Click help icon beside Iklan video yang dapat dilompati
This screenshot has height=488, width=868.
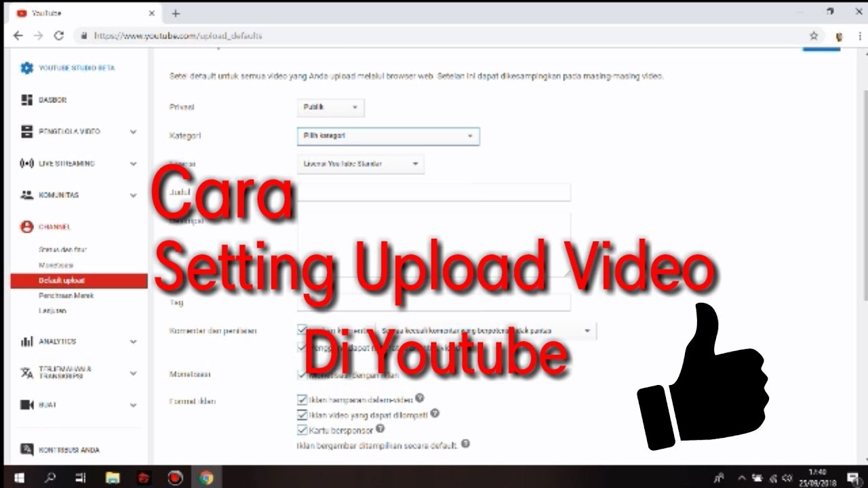click(435, 413)
